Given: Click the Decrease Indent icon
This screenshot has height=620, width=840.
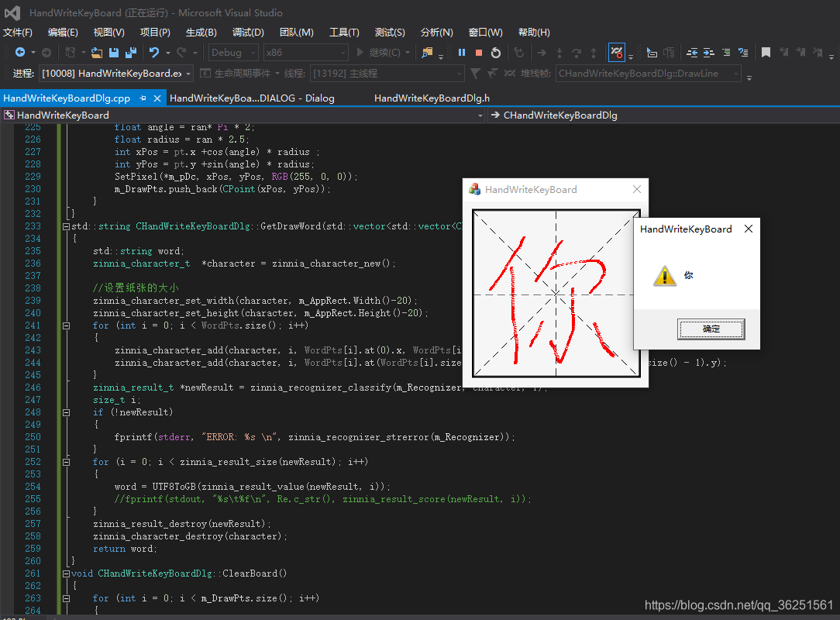Looking at the screenshot, I should coord(692,53).
